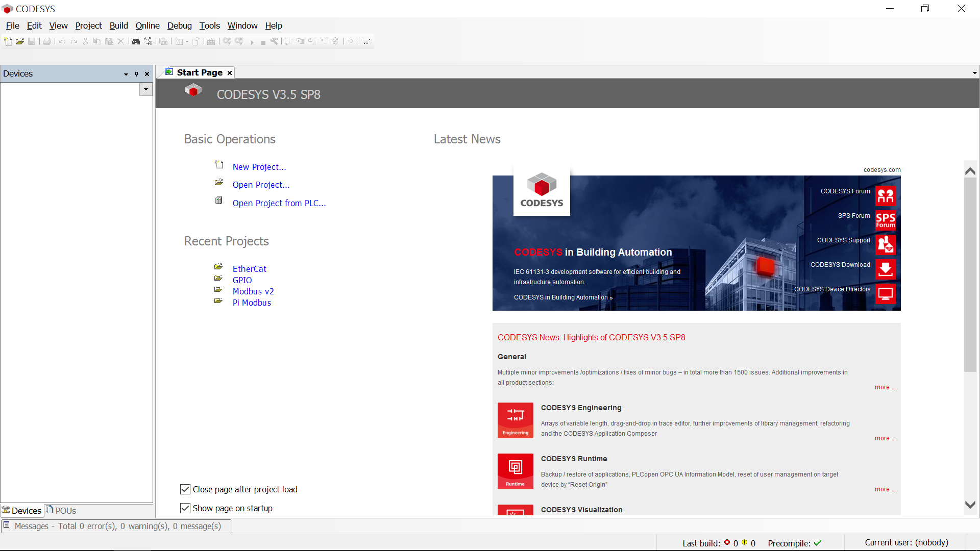Click the New Project... link

click(x=259, y=167)
